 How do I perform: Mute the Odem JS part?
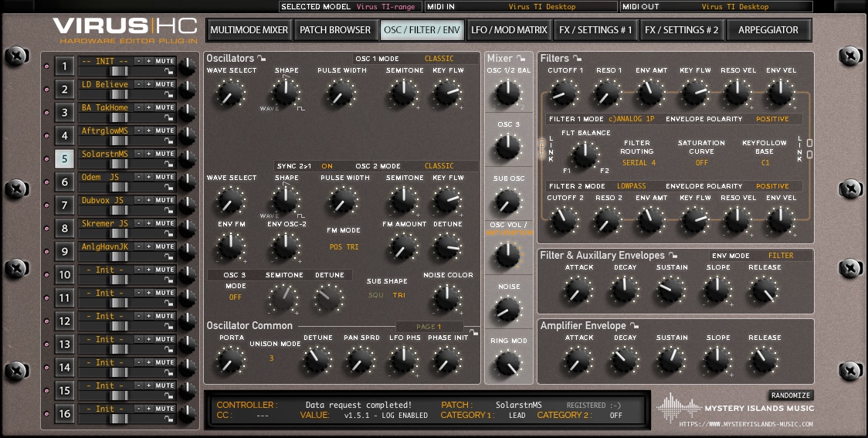pos(165,177)
